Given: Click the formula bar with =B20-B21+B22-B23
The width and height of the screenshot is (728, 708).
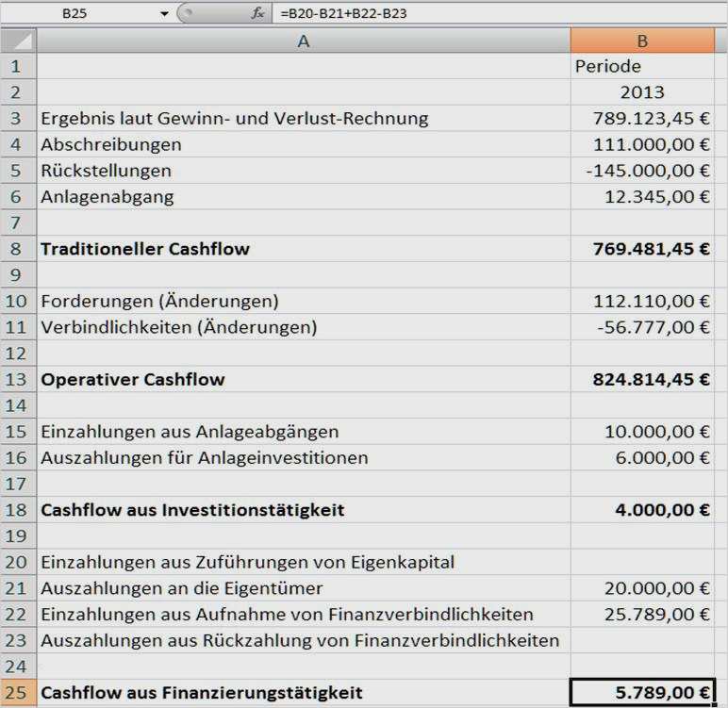Looking at the screenshot, I should tap(499, 13).
